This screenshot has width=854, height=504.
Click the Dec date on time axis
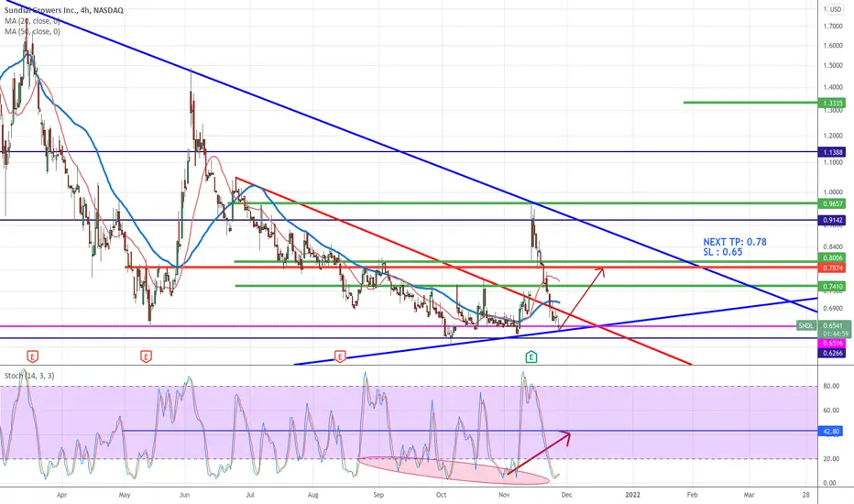point(566,495)
